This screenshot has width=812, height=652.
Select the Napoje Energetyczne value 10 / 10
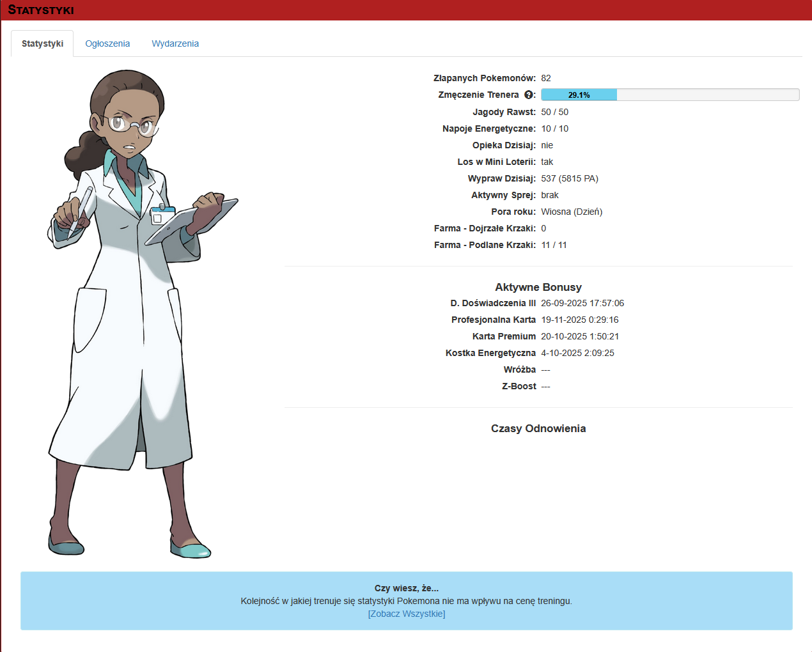point(554,128)
